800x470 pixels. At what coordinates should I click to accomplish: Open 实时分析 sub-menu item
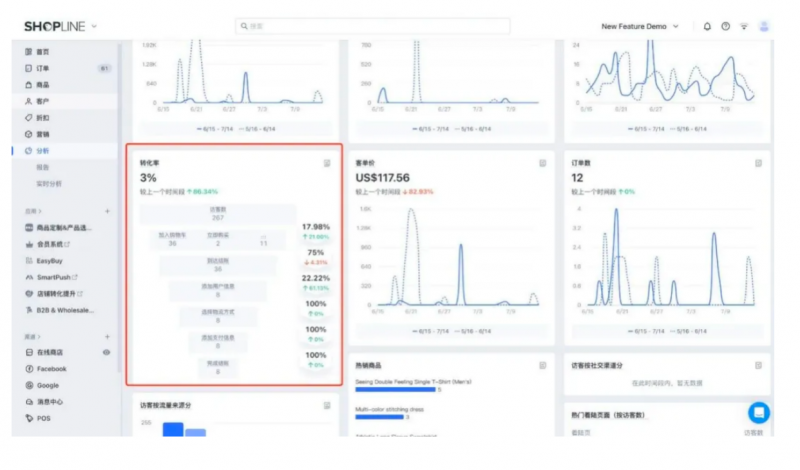[50, 184]
